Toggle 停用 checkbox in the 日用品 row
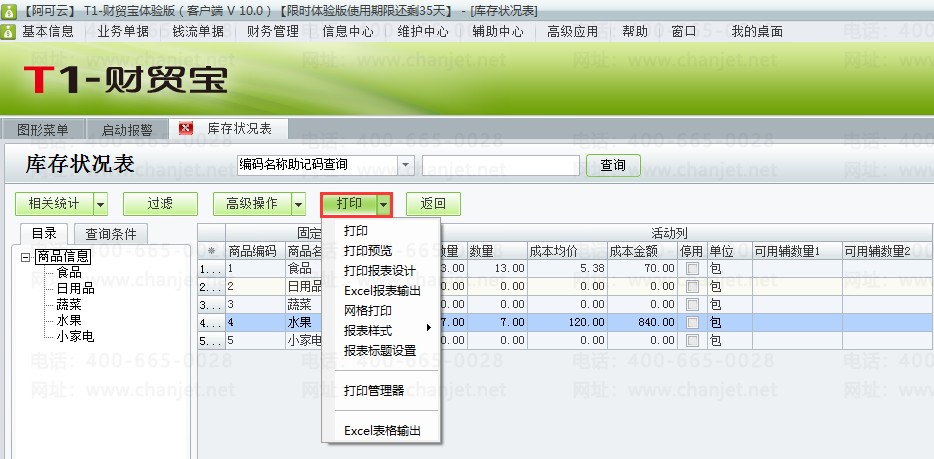The image size is (934, 459). point(692,287)
